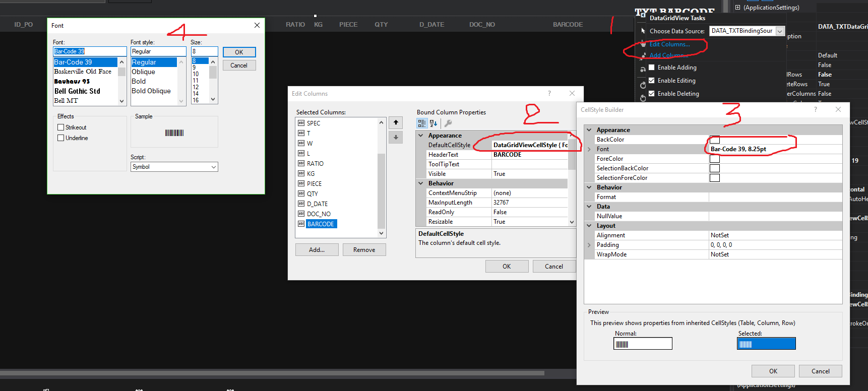Click the Normal preview thumbnail

[x=643, y=344]
